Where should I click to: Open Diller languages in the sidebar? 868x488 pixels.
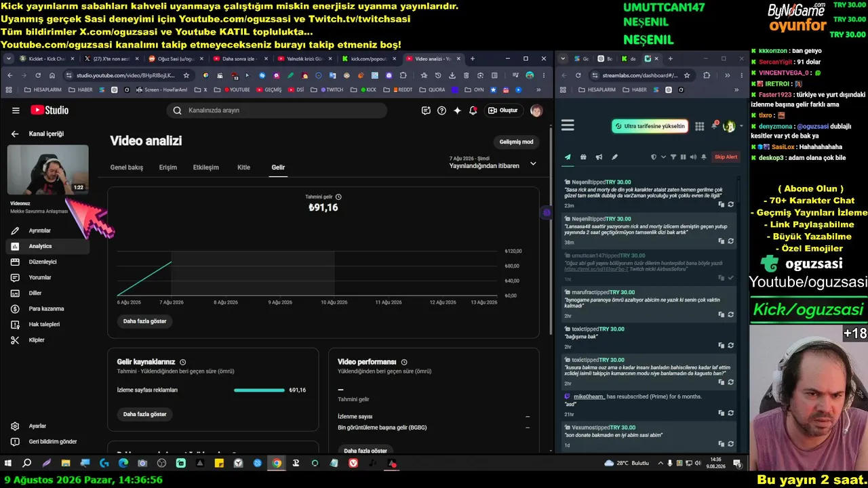point(47,293)
